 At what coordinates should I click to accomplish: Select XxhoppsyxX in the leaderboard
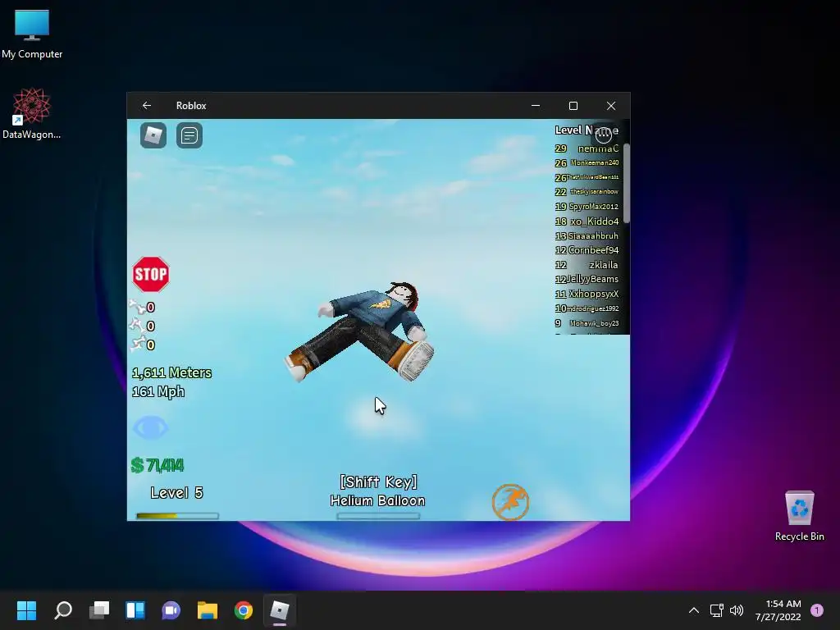tap(594, 294)
